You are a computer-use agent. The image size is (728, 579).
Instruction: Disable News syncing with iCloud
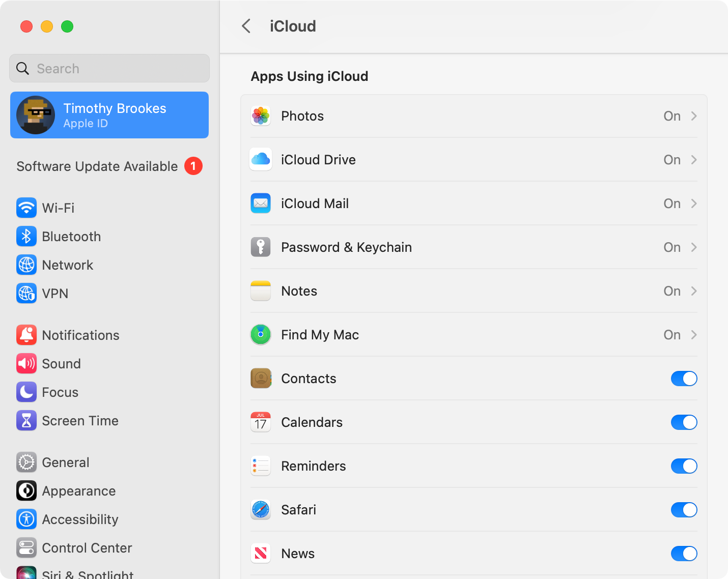[x=684, y=554]
